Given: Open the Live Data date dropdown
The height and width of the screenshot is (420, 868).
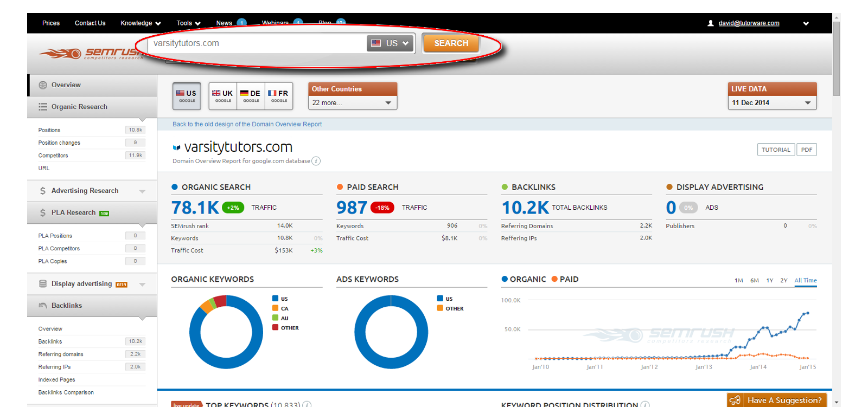Looking at the screenshot, I should click(772, 102).
